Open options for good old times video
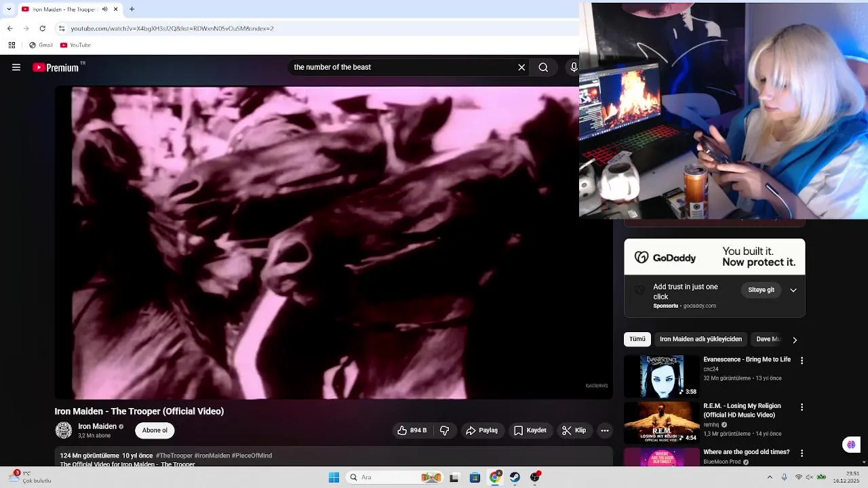868x488 pixels. [x=802, y=453]
